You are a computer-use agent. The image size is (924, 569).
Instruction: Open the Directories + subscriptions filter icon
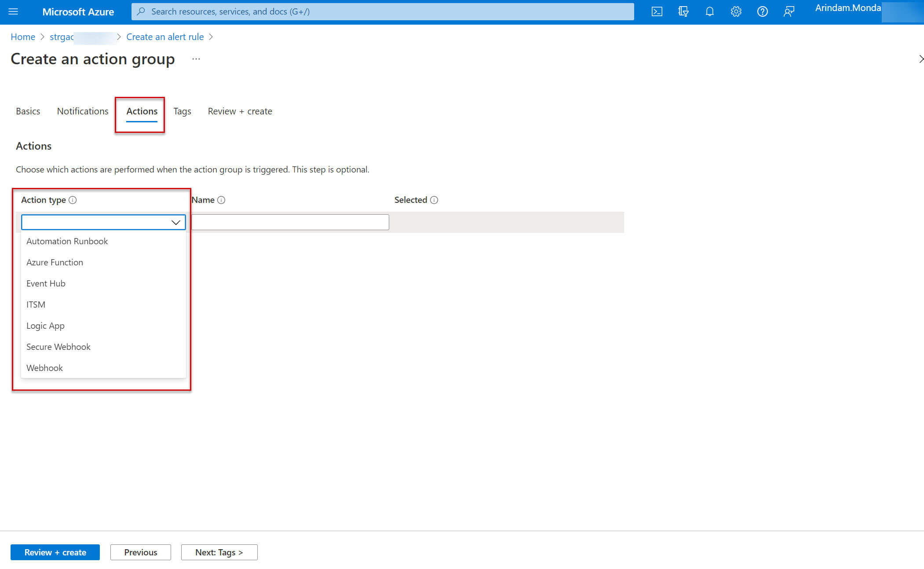[x=683, y=11]
